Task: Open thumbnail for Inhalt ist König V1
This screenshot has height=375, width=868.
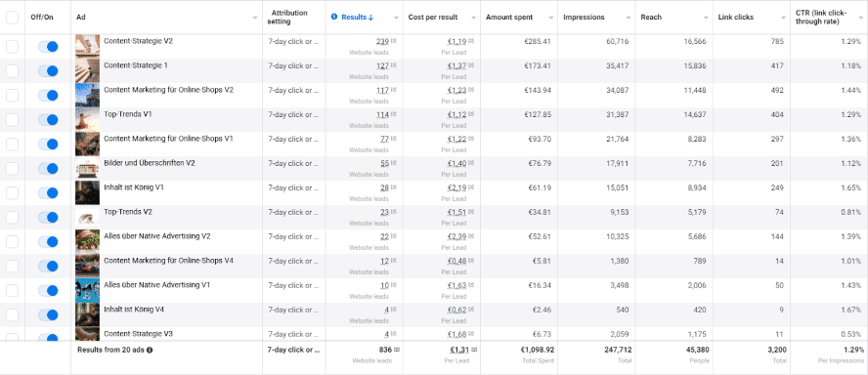Action: click(87, 192)
